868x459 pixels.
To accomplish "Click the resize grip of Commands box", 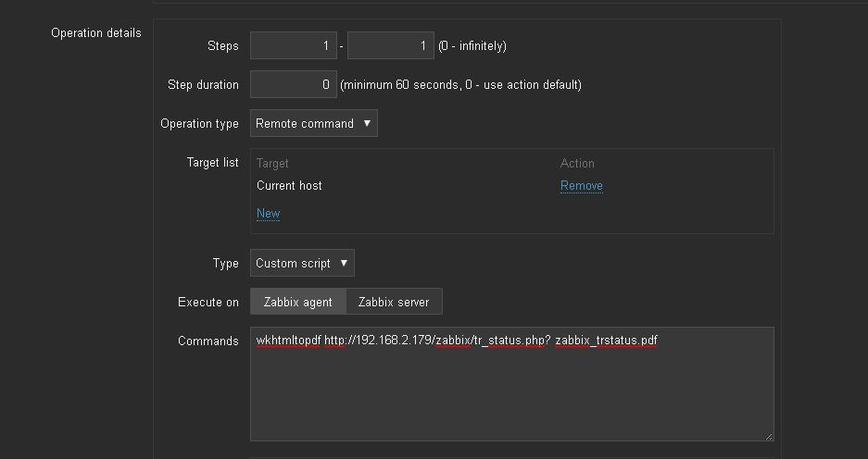I will click(x=768, y=436).
